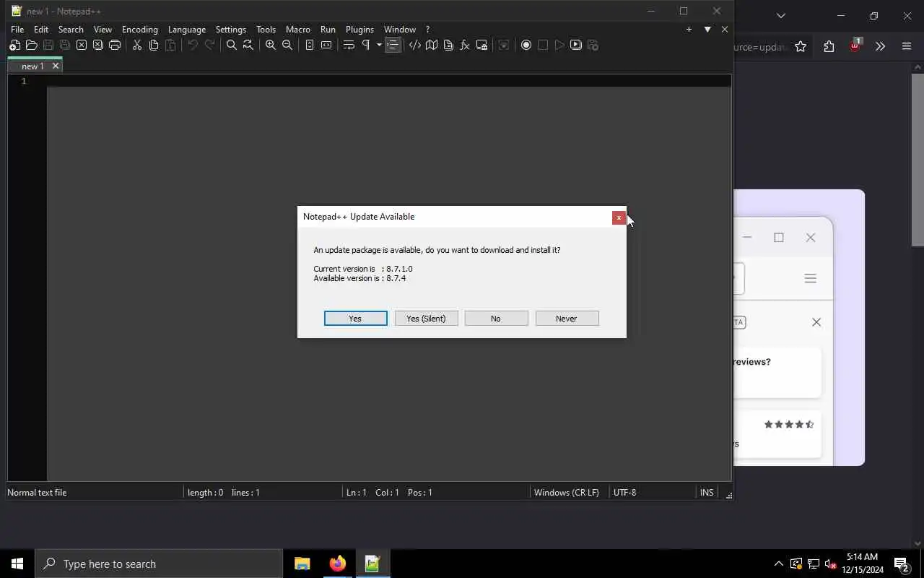Image resolution: width=924 pixels, height=578 pixels.
Task: Open the Language menu
Action: (187, 30)
